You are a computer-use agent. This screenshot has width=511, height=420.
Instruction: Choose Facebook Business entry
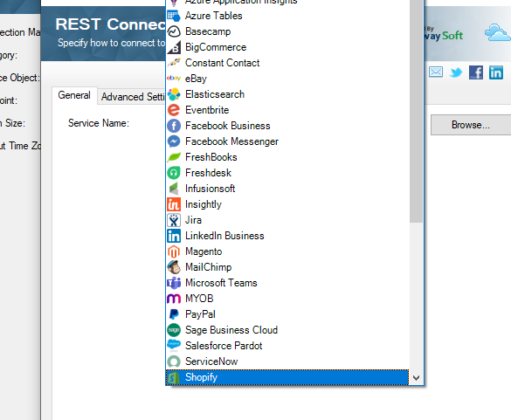(287, 126)
